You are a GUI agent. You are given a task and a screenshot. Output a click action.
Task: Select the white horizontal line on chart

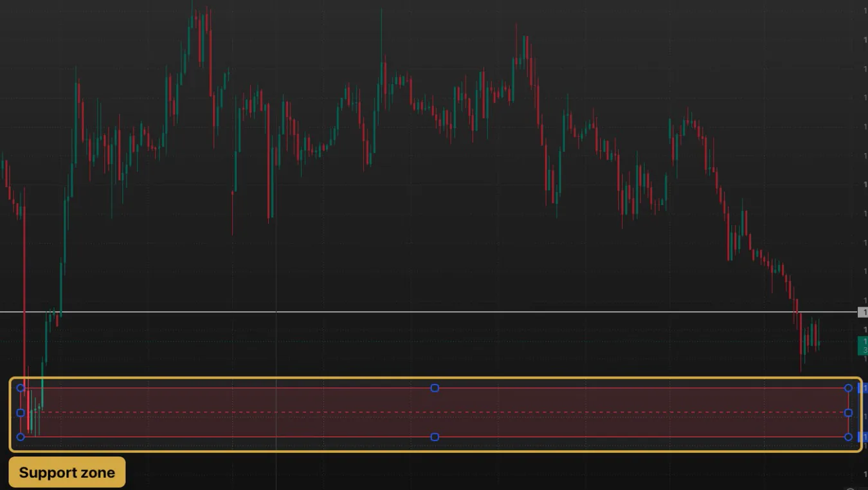pyautogui.click(x=429, y=312)
